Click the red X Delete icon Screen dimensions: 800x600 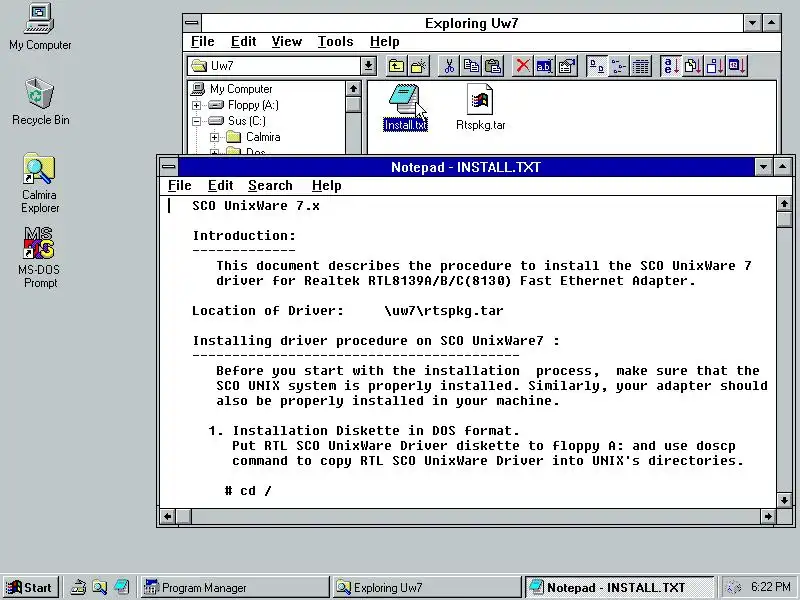pyautogui.click(x=522, y=66)
